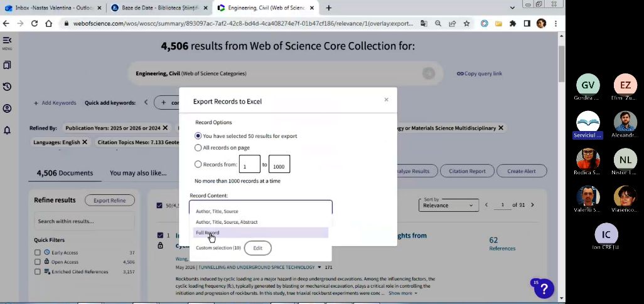The image size is (644, 304).
Task: Switch to the Baze de Date browser tab
Action: [x=160, y=8]
